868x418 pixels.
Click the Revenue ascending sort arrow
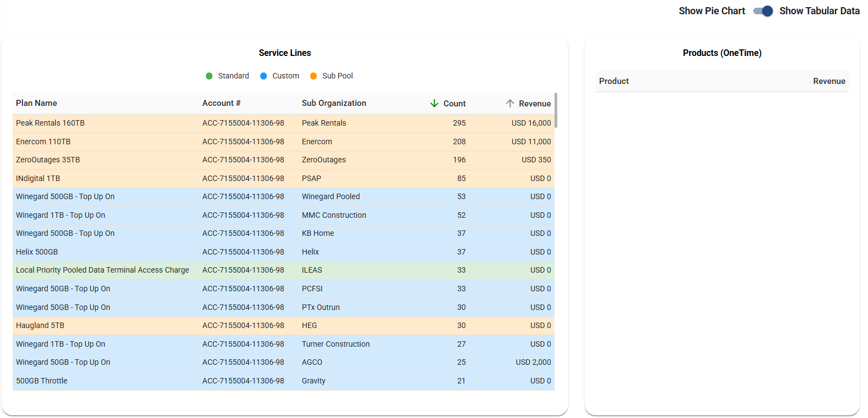pyautogui.click(x=510, y=103)
